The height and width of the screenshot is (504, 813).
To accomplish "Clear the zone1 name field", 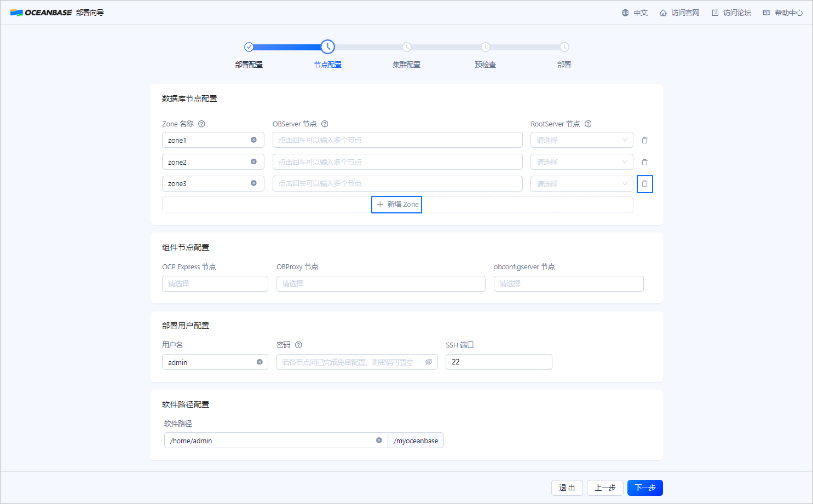I will pos(253,140).
